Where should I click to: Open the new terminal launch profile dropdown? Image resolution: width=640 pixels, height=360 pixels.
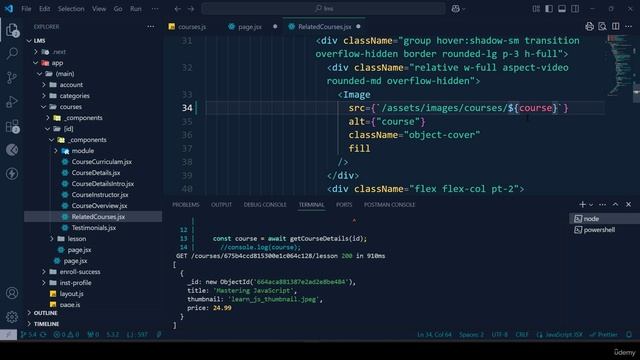click(x=591, y=205)
